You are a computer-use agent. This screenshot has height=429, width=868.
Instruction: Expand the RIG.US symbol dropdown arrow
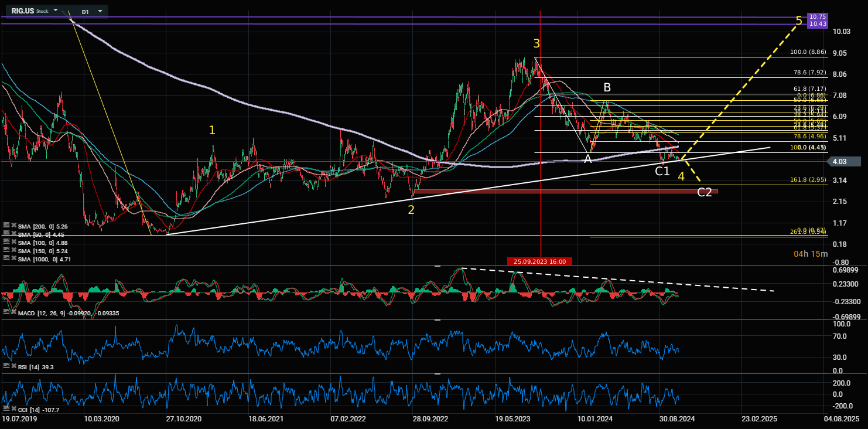pyautogui.click(x=56, y=11)
